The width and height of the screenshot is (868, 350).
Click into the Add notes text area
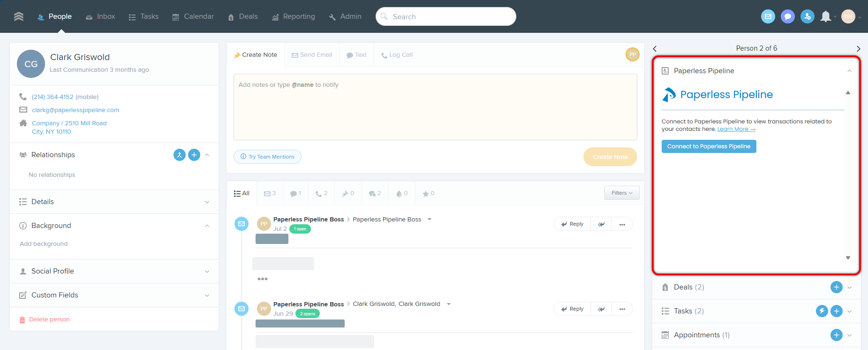click(435, 107)
